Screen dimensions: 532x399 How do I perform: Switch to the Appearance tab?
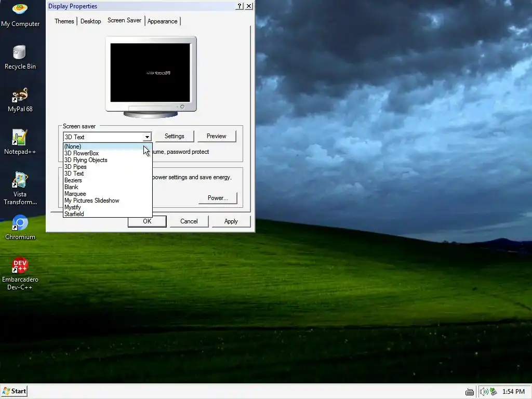(162, 21)
